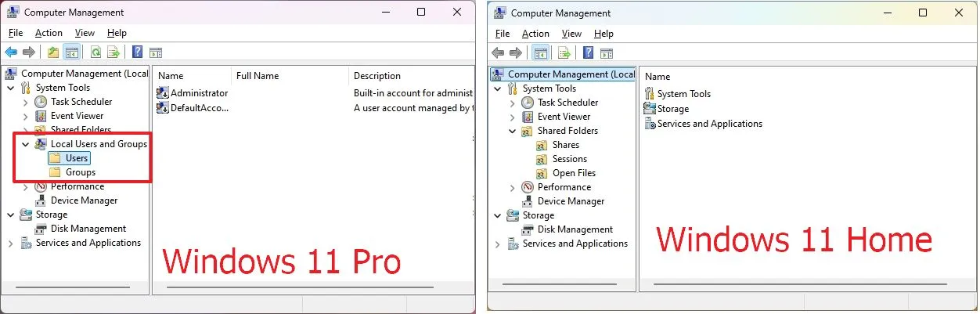Select Device Manager in Home window tree
This screenshot has height=314, width=980.
pyautogui.click(x=571, y=201)
